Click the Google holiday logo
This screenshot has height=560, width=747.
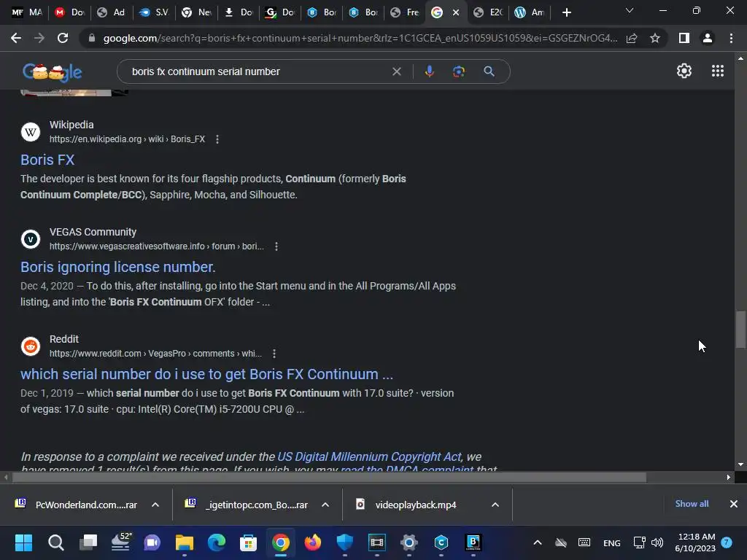[53, 72]
